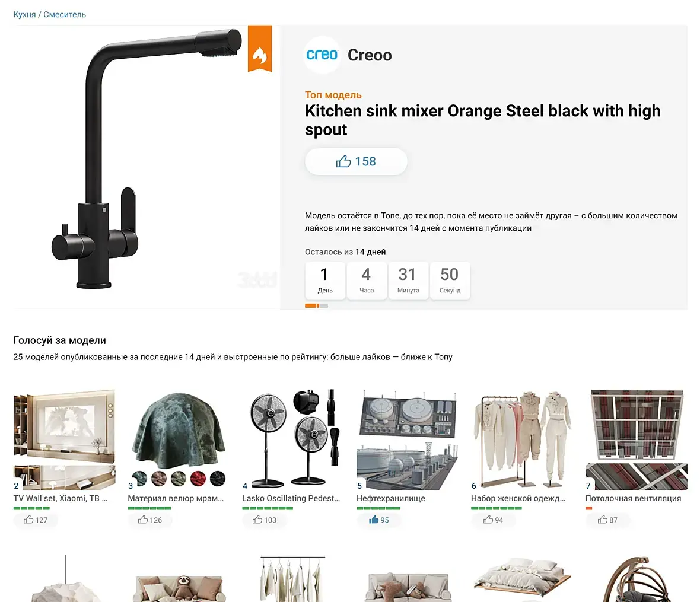Open the Creoo author name link
The width and height of the screenshot is (700, 602).
coord(370,55)
